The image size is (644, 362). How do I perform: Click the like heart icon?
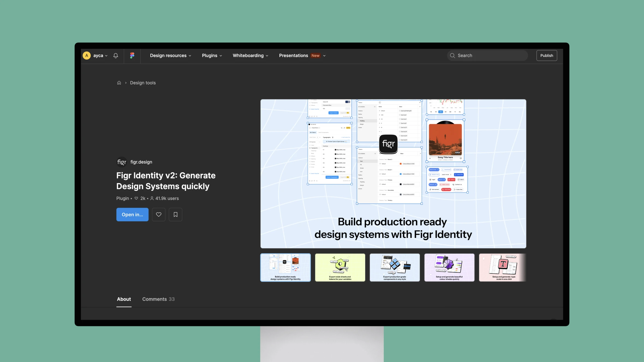[x=158, y=214]
